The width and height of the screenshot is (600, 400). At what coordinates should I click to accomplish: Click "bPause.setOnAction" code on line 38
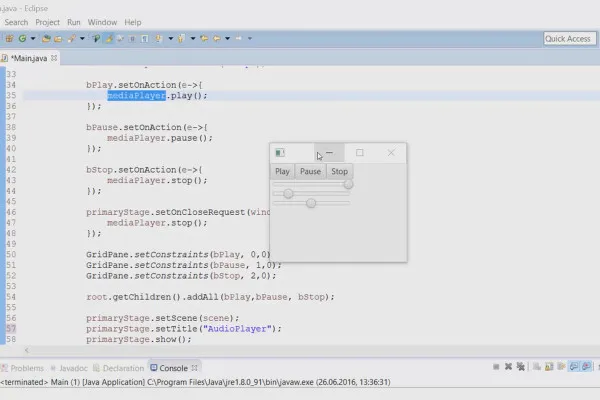click(134, 127)
